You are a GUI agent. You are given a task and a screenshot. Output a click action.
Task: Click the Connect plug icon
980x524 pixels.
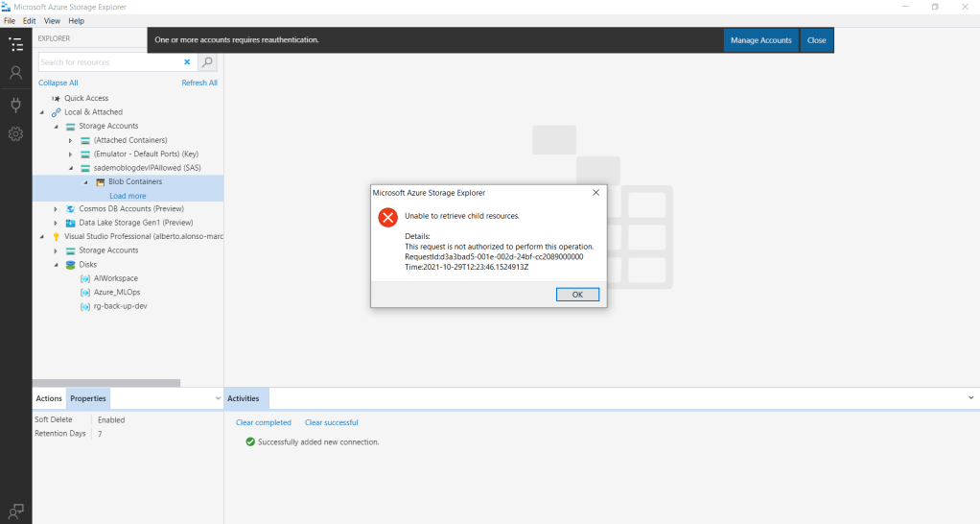click(x=15, y=104)
